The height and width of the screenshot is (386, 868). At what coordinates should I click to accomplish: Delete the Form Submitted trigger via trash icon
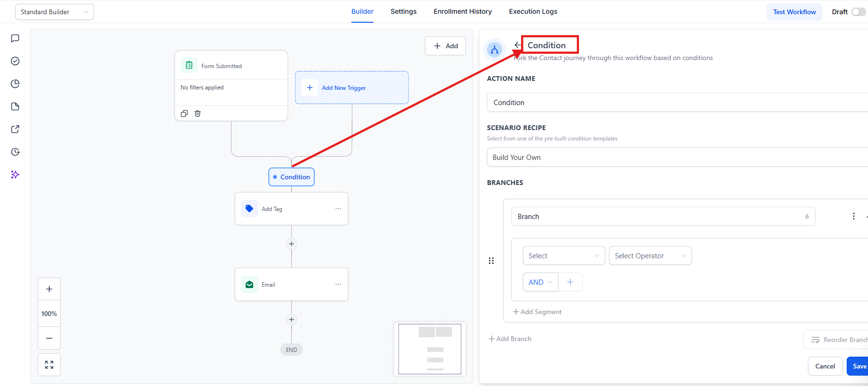[x=198, y=114]
